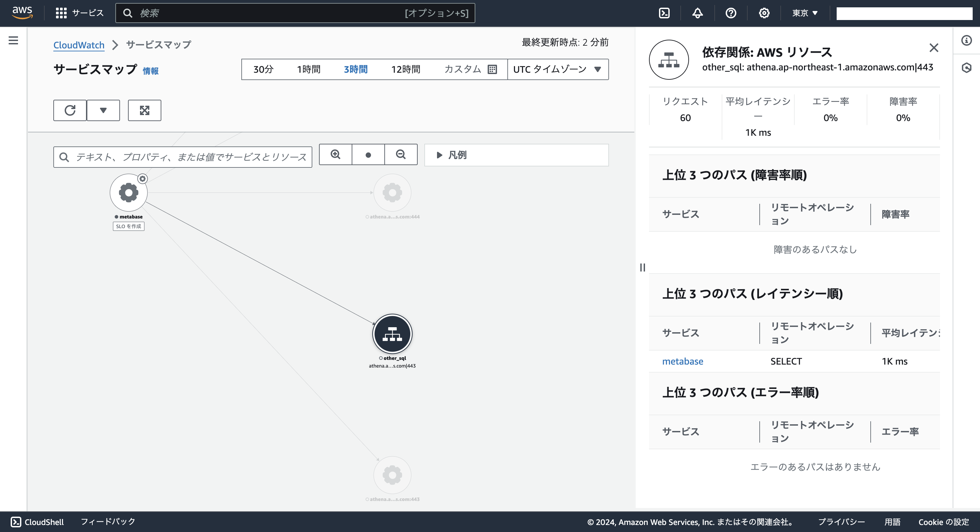Reset map zoom with the dot button

(368, 154)
